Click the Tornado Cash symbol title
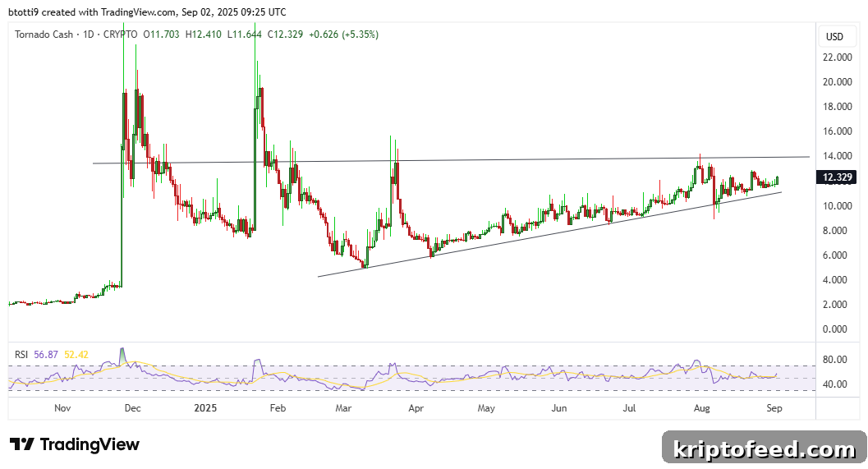The width and height of the screenshot is (868, 469). (x=44, y=34)
